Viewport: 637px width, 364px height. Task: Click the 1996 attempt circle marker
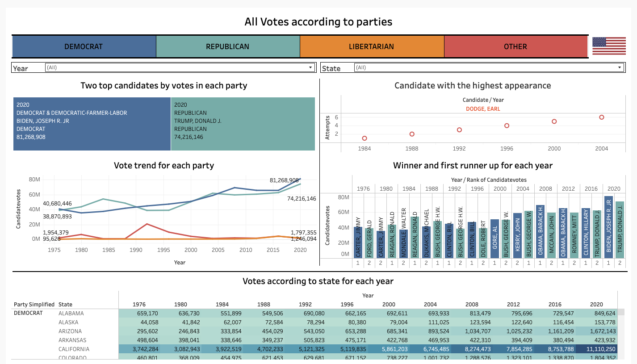tap(507, 126)
